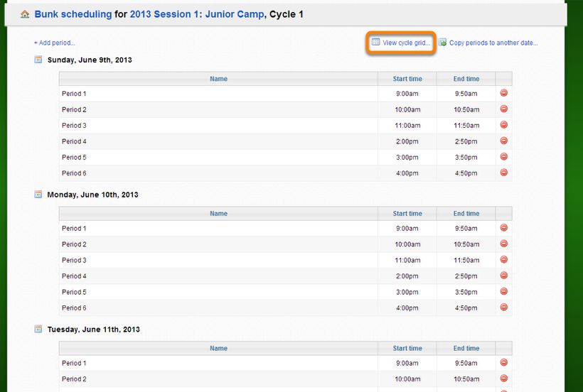This screenshot has height=392, width=583.
Task: Click calendar icon for Tuesday, June 11th
Action: click(x=38, y=330)
